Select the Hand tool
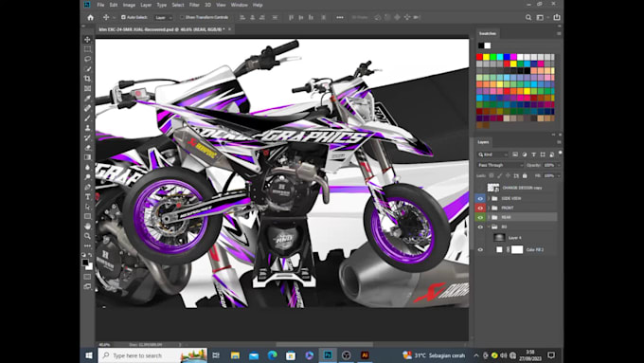The image size is (644, 363). (x=87, y=227)
